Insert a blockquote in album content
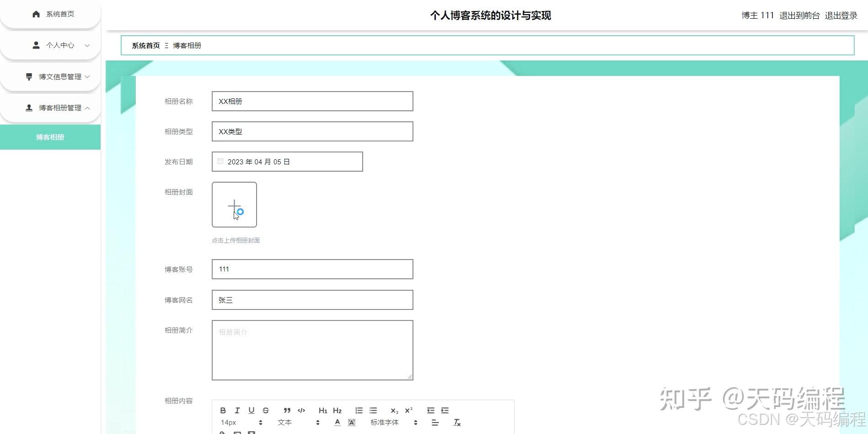The height and width of the screenshot is (434, 868). point(287,410)
